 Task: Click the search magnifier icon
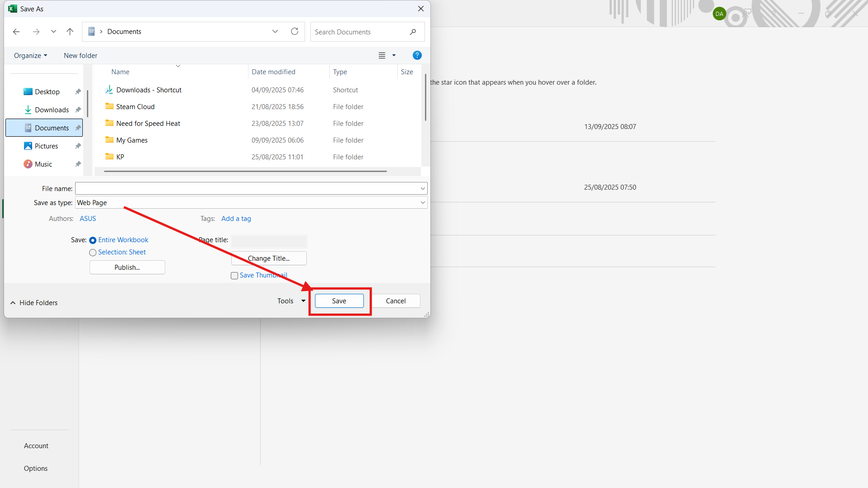413,32
